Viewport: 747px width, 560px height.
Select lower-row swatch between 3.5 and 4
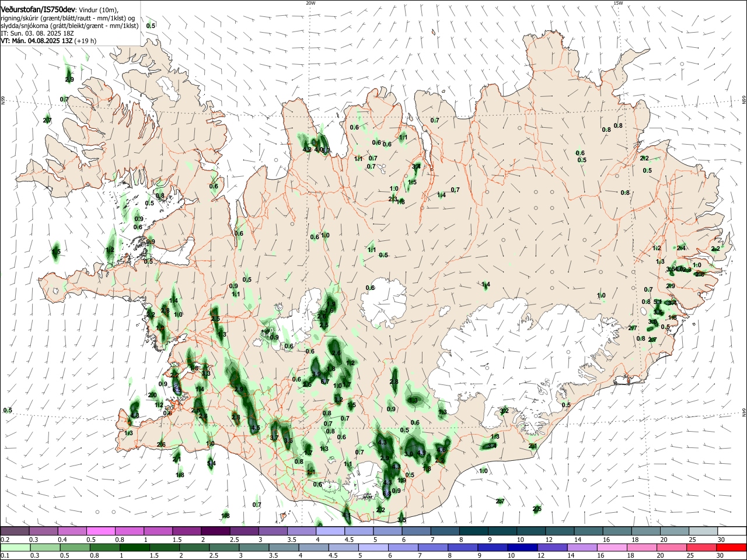(x=284, y=548)
